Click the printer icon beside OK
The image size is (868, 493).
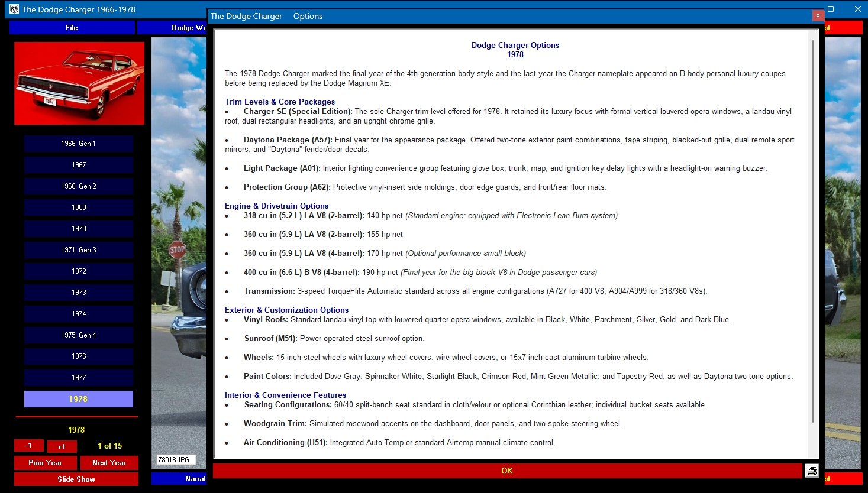[x=812, y=471]
